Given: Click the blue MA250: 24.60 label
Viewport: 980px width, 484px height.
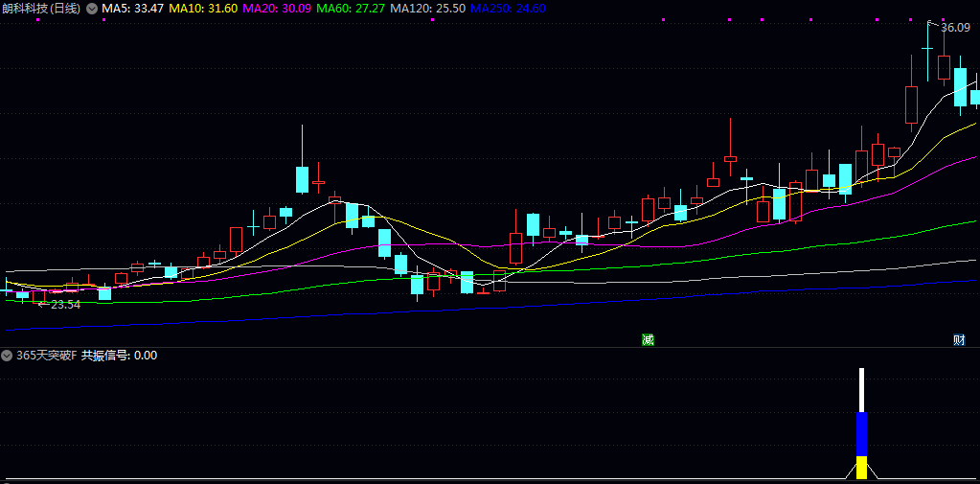Looking at the screenshot, I should pyautogui.click(x=508, y=9).
